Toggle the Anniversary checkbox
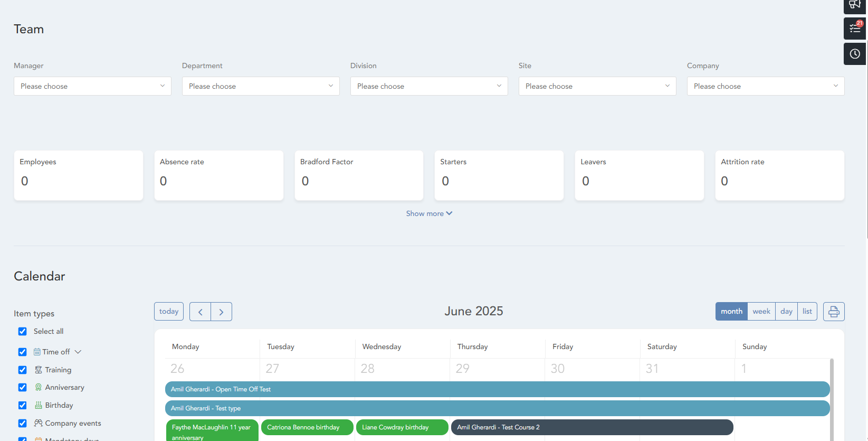The image size is (868, 441). pos(23,388)
